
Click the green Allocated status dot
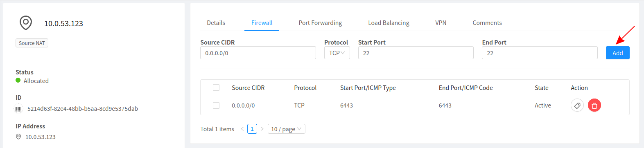tap(18, 81)
